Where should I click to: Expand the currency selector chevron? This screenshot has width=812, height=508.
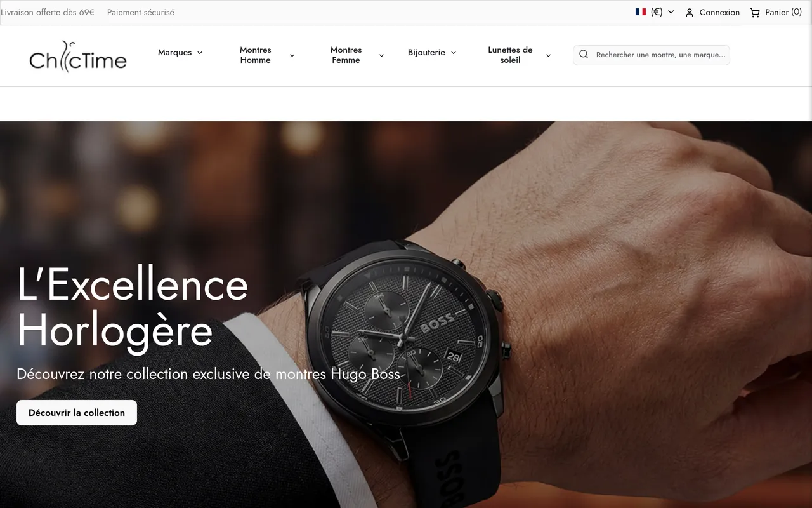click(x=671, y=12)
